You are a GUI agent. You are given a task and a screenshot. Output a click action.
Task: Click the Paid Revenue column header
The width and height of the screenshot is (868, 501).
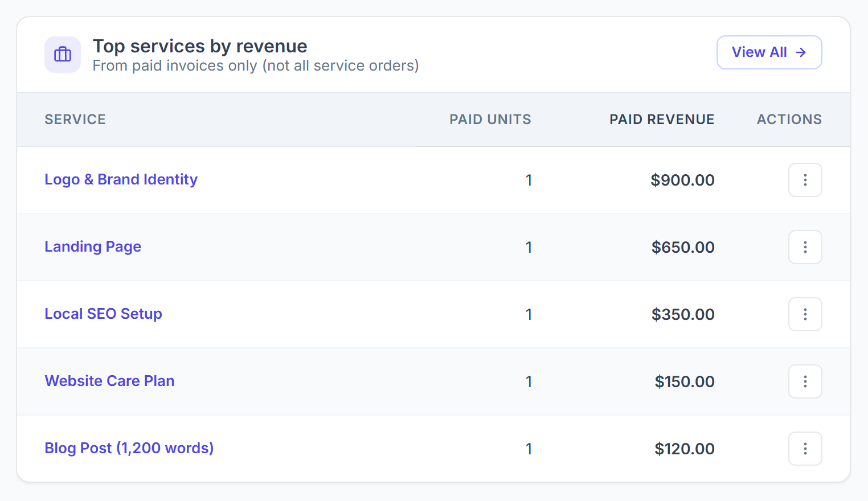(x=662, y=120)
